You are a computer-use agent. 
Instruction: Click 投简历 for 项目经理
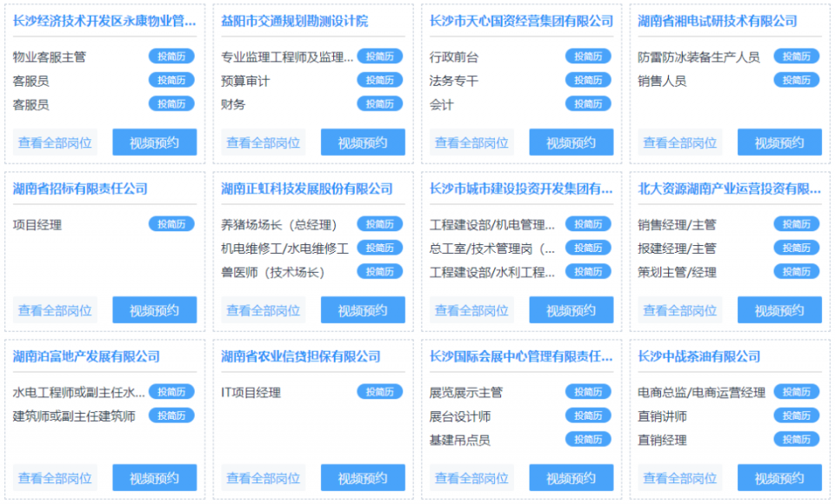(x=171, y=224)
